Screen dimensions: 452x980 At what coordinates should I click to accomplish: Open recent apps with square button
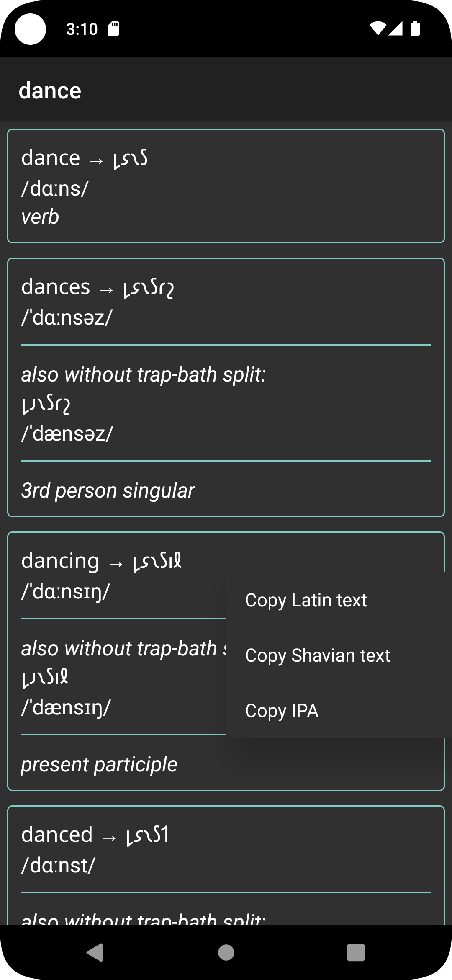356,952
